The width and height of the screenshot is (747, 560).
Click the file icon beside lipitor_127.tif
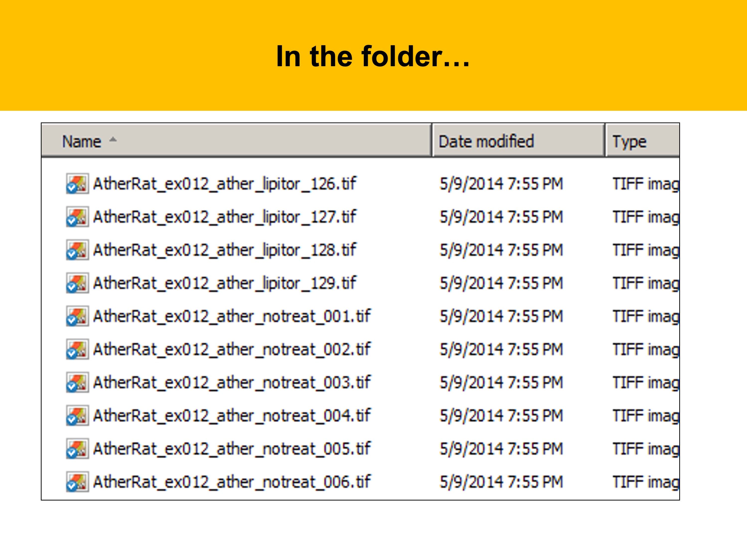pyautogui.click(x=77, y=217)
